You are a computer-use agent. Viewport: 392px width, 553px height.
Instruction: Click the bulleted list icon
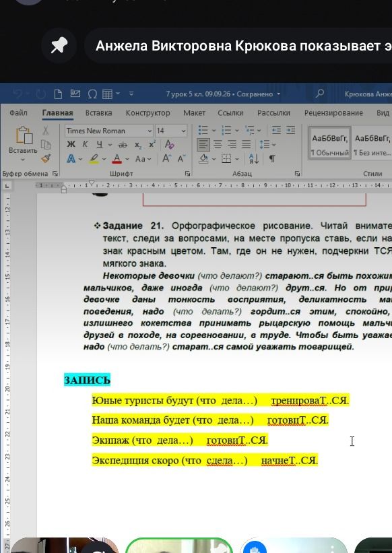pos(203,131)
